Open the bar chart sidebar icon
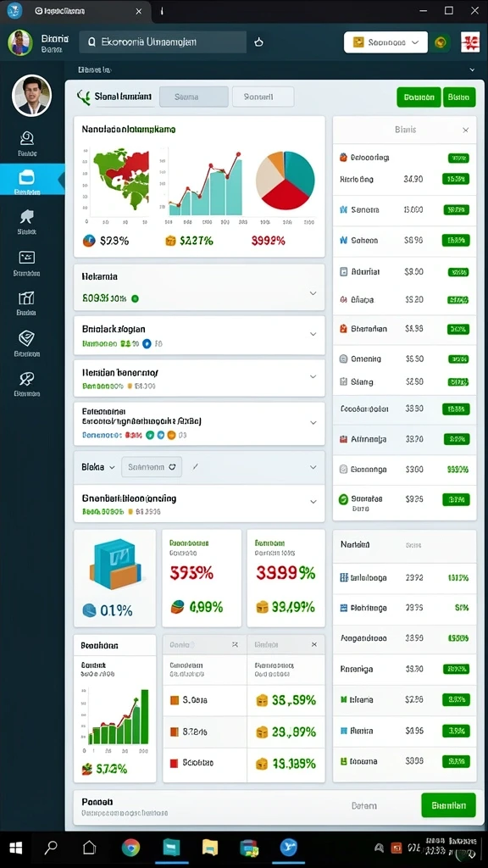This screenshot has width=488, height=868. (26, 298)
